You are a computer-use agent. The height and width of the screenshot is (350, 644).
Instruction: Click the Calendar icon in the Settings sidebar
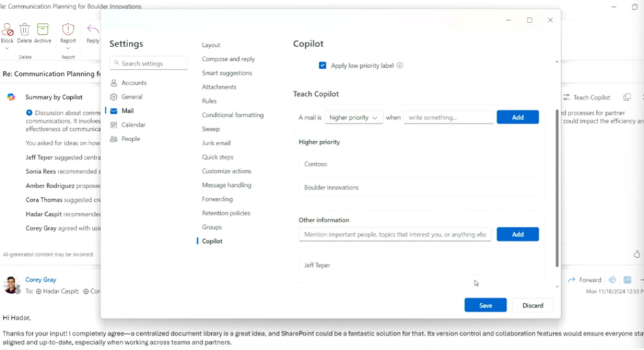pyautogui.click(x=114, y=124)
